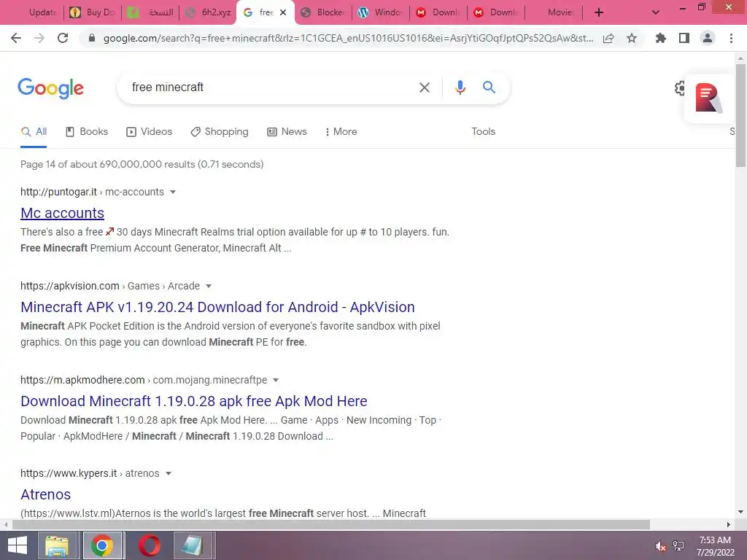Select the Videos search filter
The width and height of the screenshot is (747, 560).
(x=149, y=132)
